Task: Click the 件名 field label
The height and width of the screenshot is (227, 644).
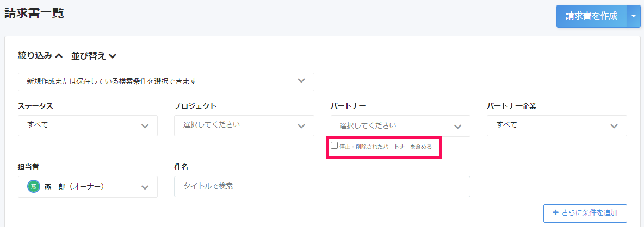Action: (x=181, y=167)
